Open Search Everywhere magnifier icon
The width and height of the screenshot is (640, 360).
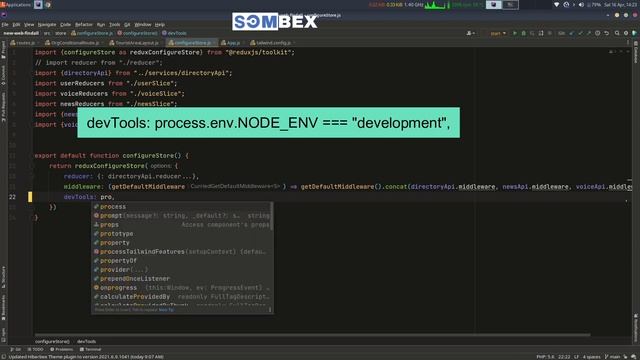pyautogui.click(x=617, y=33)
